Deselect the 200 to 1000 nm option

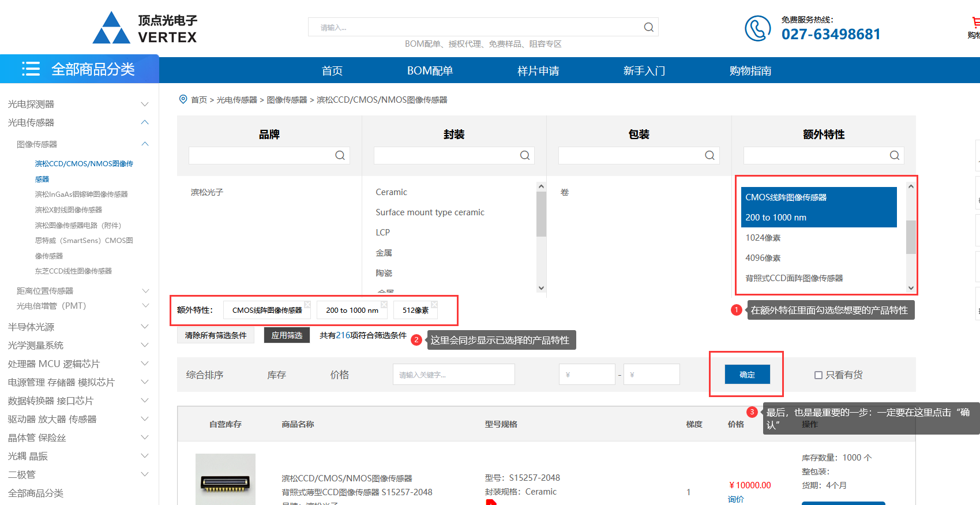775,218
